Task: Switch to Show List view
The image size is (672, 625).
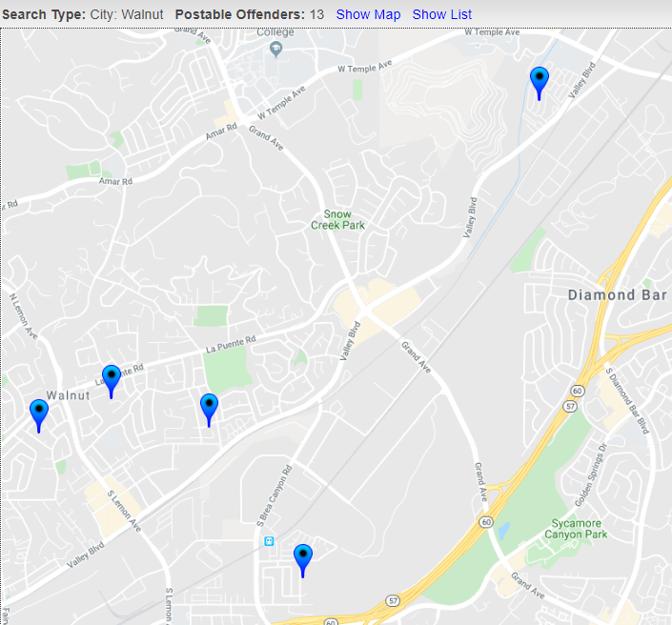Action: click(x=441, y=14)
